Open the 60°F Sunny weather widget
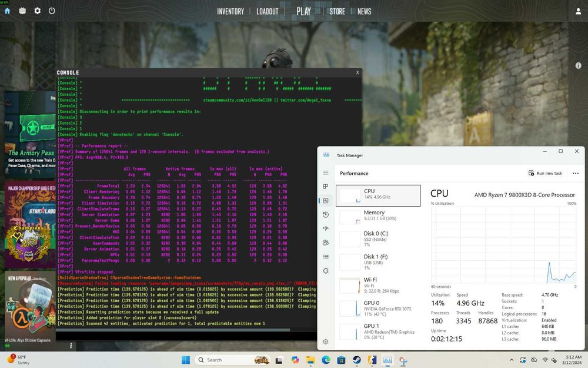Screen dimensions: 588x368 click(x=19, y=360)
